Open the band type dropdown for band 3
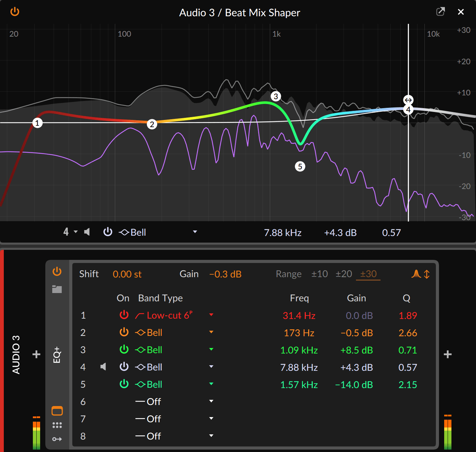Screen dimensions: 476x452 [x=211, y=349]
